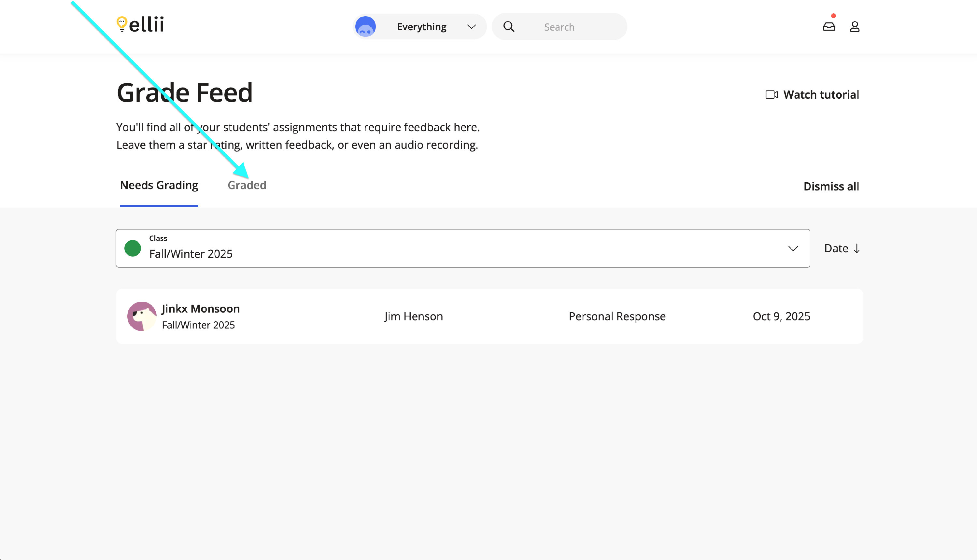This screenshot has height=560, width=977.
Task: Open Jinkx Monsoon's student name
Action: 200,308
